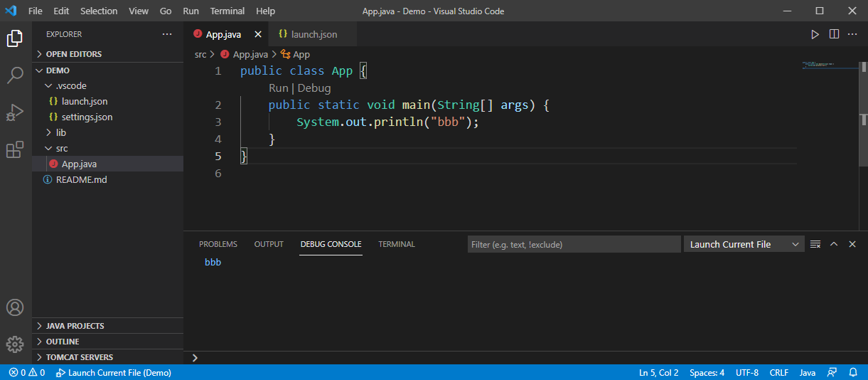
Task: Click the debug console filter input
Action: (x=574, y=244)
